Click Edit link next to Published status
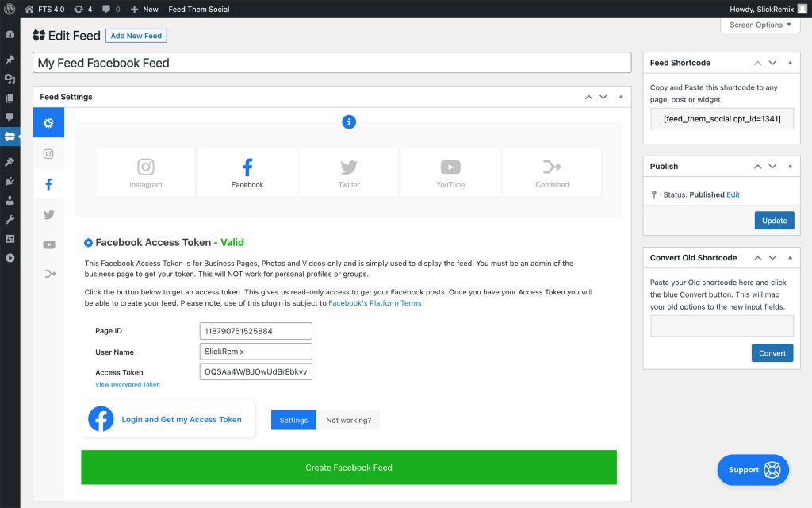 pos(733,195)
